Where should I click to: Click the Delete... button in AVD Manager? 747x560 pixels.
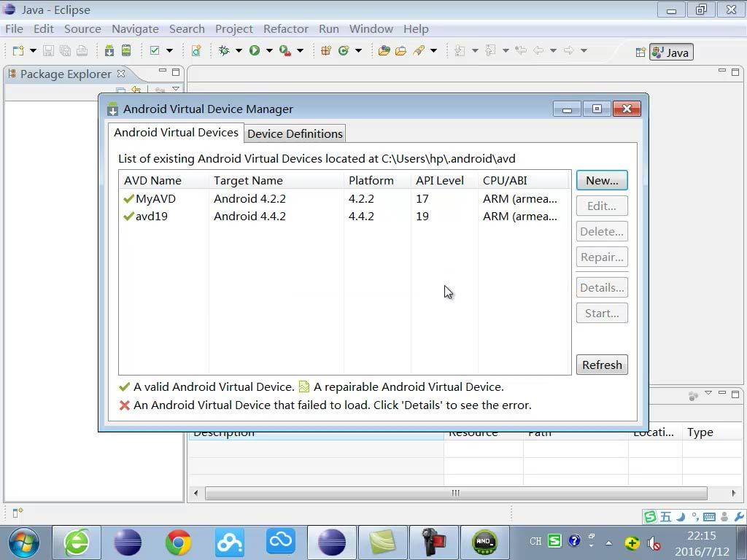coord(602,231)
